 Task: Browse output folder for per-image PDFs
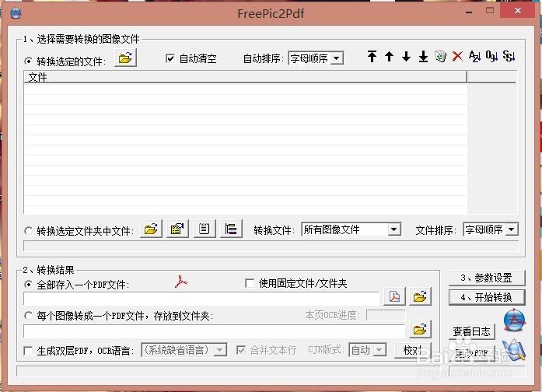pyautogui.click(x=420, y=329)
